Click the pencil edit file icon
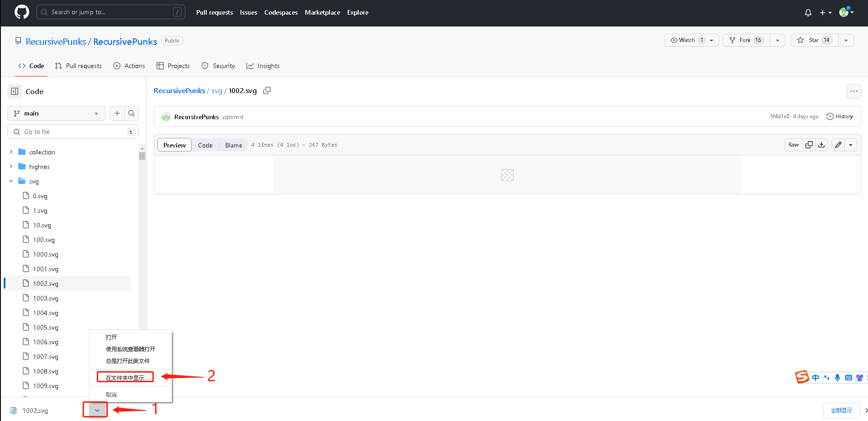Screen dimensions: 868x421 point(838,145)
